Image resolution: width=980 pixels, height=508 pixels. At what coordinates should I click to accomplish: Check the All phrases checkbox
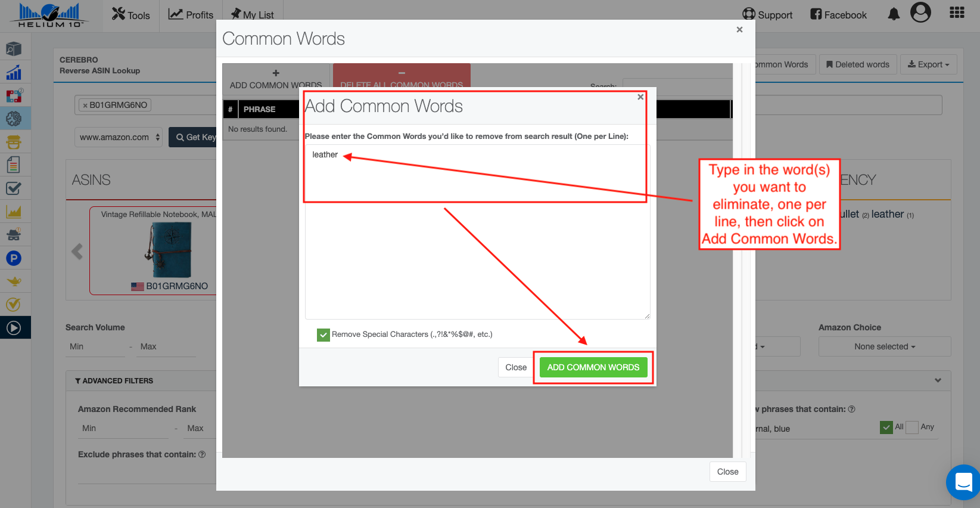(886, 428)
